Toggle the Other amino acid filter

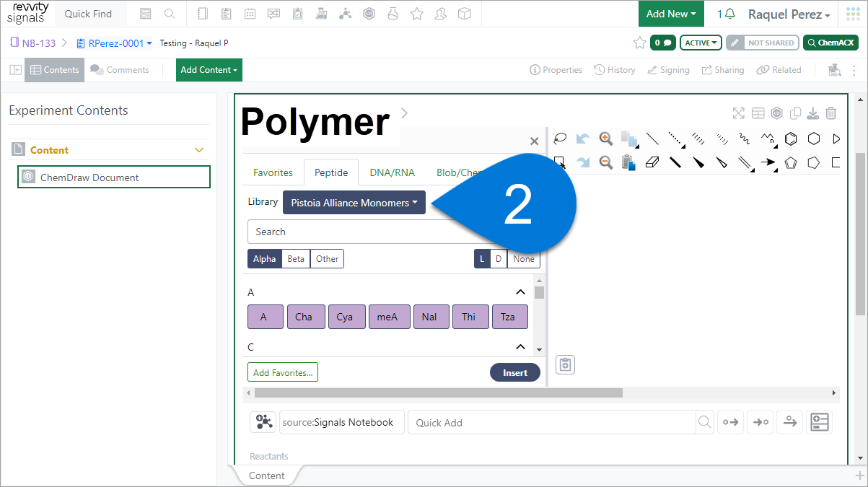pyautogui.click(x=327, y=259)
